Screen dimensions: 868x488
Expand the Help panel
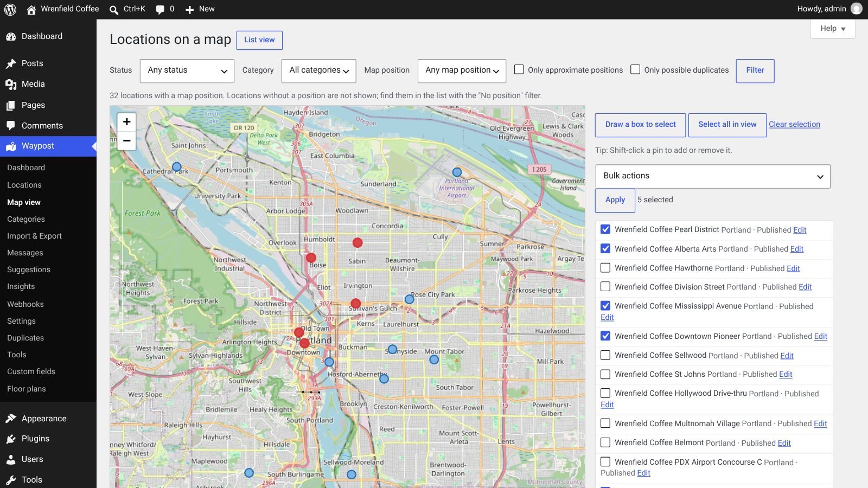[x=833, y=29]
